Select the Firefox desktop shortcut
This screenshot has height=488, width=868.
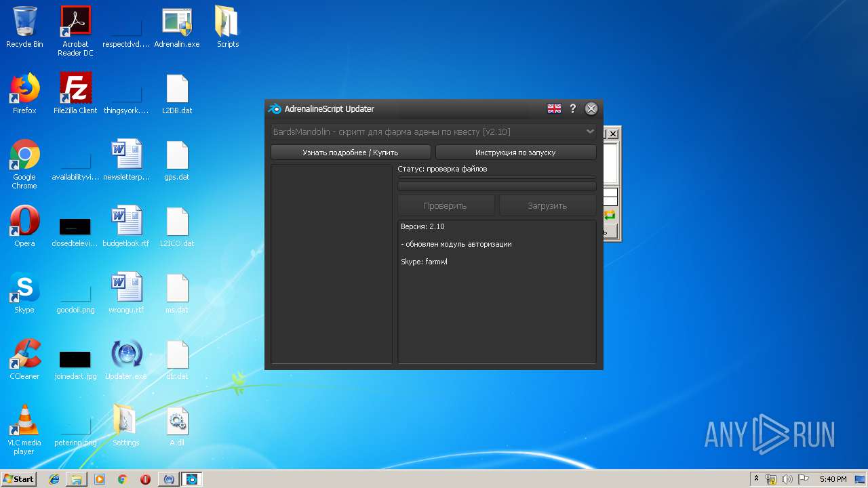24,94
